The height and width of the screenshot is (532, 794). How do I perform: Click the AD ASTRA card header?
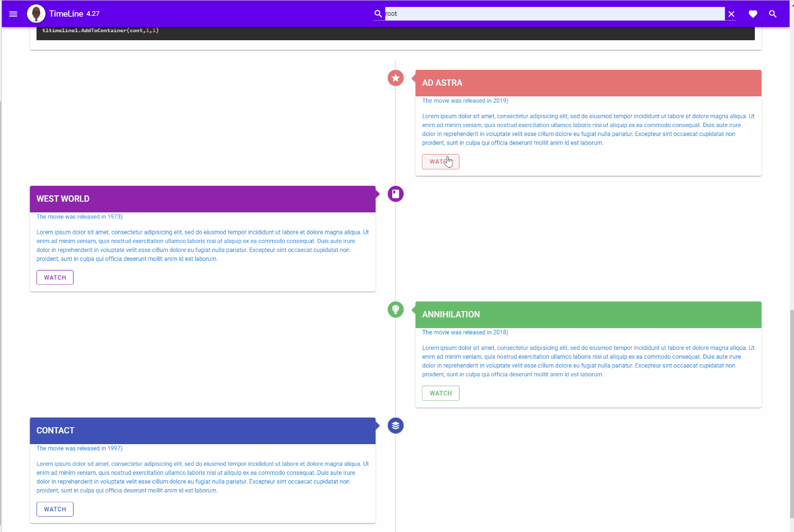tap(588, 83)
